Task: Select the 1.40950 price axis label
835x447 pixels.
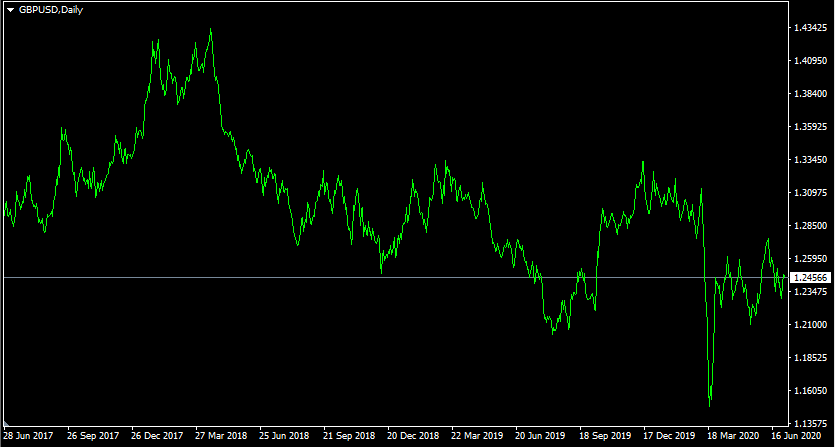Action: 811,61
